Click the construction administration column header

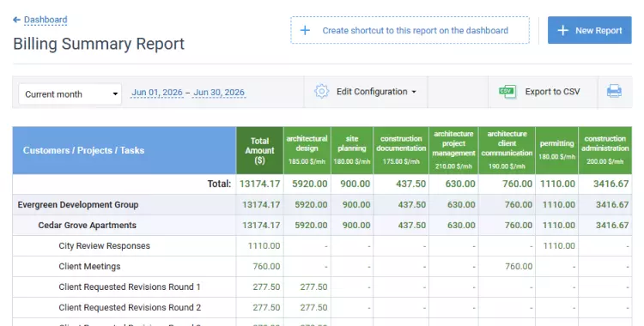(605, 150)
